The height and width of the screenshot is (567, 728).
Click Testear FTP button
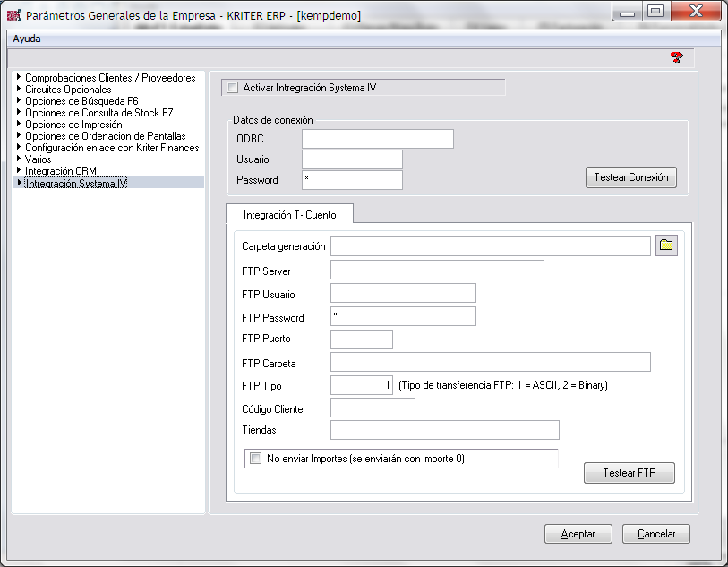coord(630,473)
